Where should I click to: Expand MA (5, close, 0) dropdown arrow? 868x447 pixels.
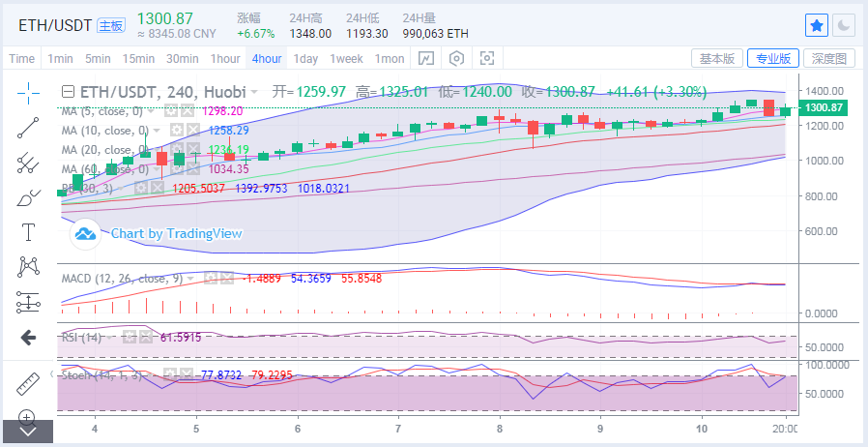150,112
